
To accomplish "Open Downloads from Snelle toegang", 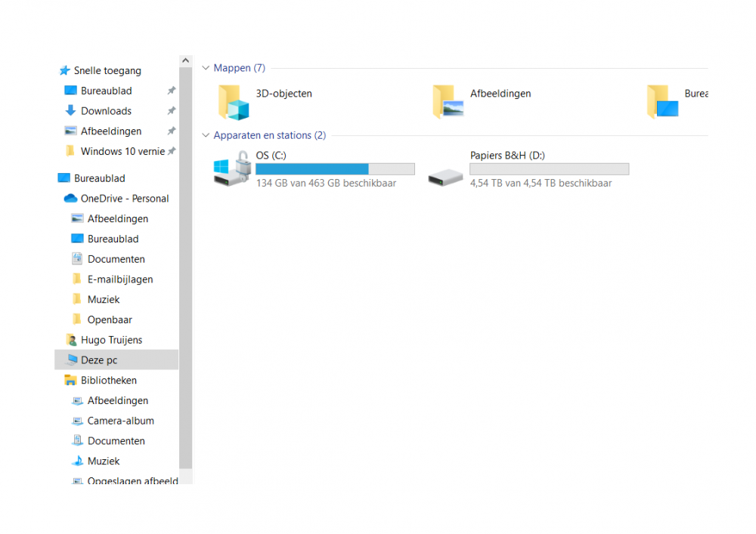I will click(x=105, y=110).
